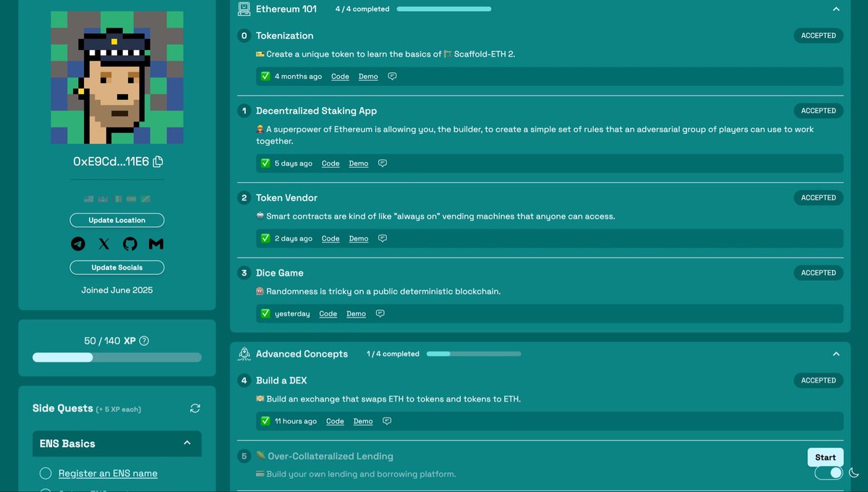Open the Decentralized Staking App Code link
Screen dimensions: 868x492
click(331, 164)
